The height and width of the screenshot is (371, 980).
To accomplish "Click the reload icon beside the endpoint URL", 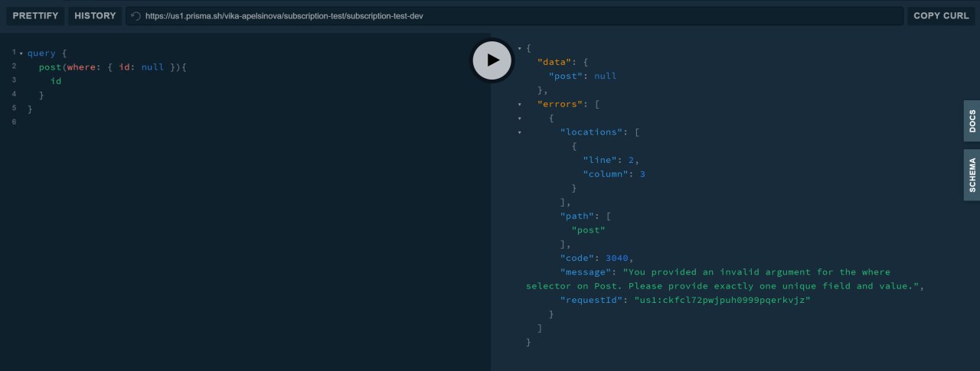I will [136, 16].
